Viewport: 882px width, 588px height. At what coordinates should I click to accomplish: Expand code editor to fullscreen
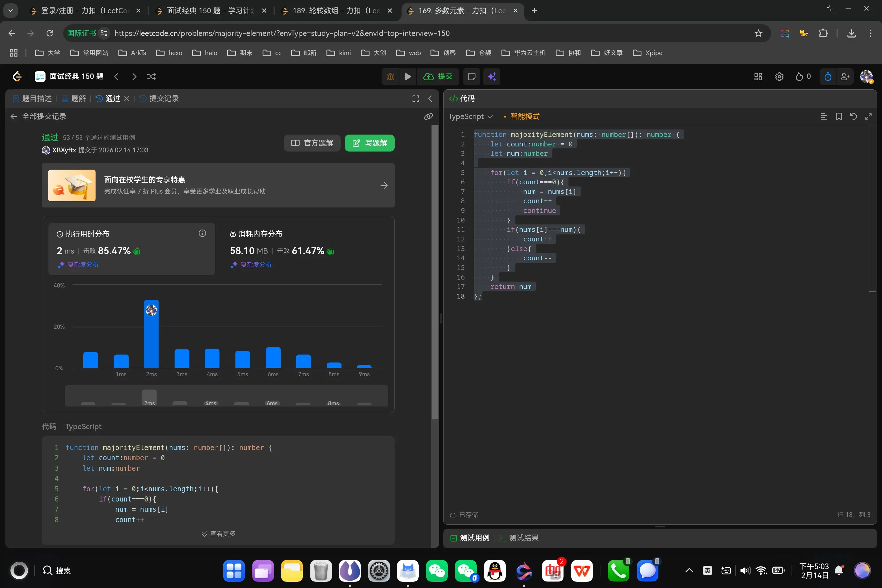(868, 117)
